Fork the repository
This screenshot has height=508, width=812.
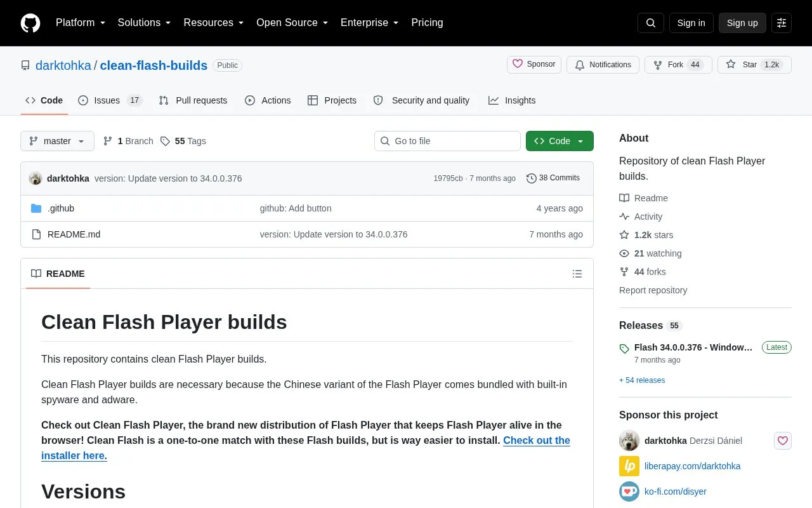678,65
